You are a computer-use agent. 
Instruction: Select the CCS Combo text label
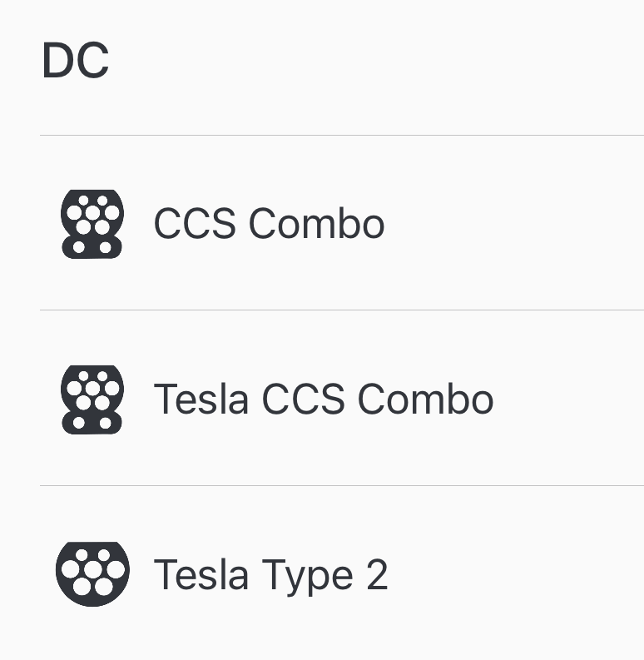coord(269,224)
